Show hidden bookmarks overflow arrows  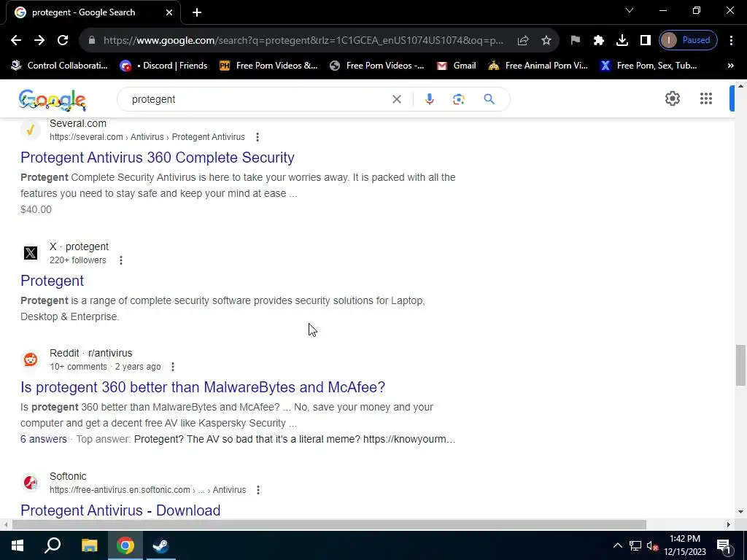coord(731,66)
